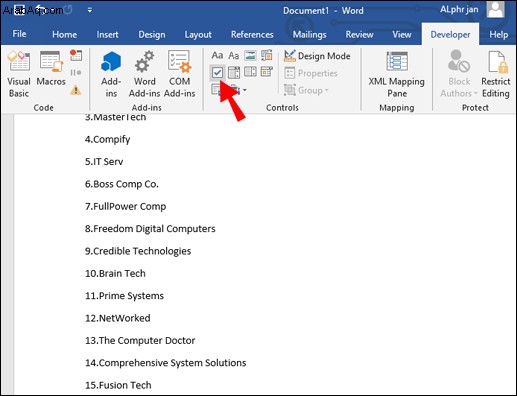Open Macro Security warning icon
This screenshot has width=517, height=396.
[x=76, y=90]
